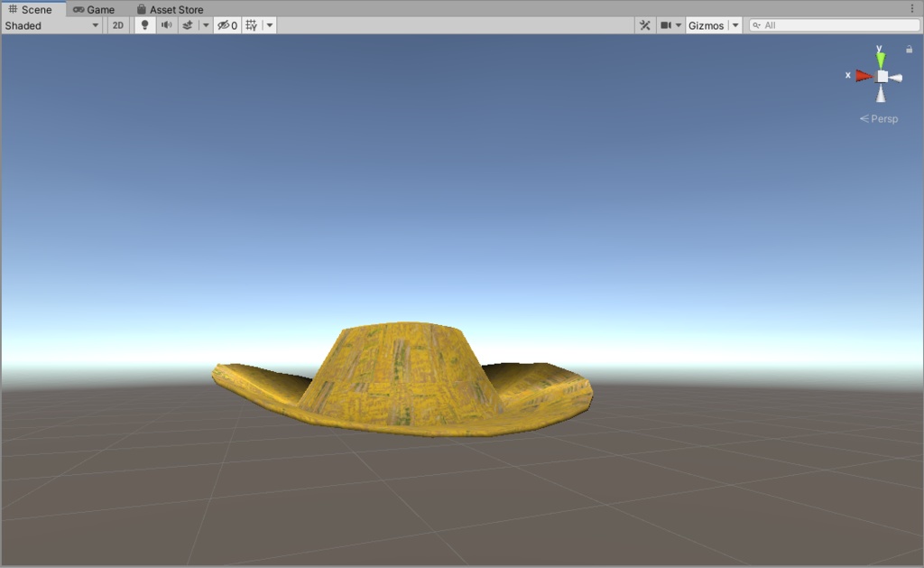The width and height of the screenshot is (924, 568).
Task: Toggle scene audio speaker icon
Action: point(167,25)
